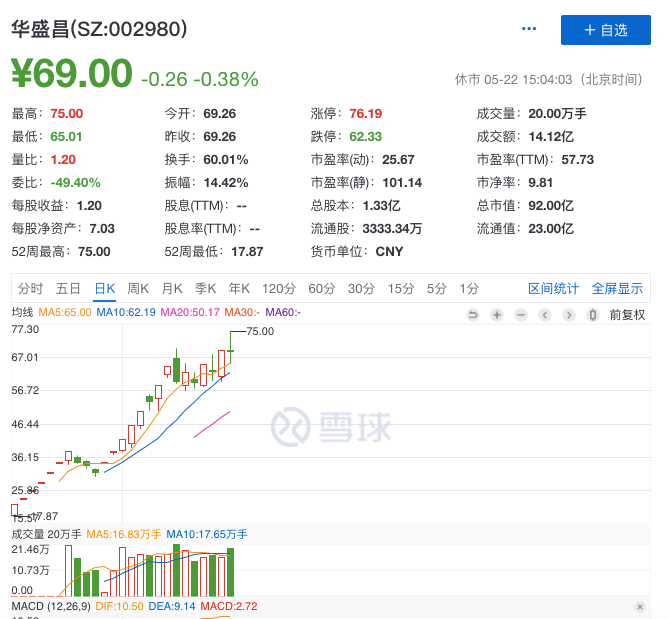670x619 pixels.
Task: Move chart left with the back chevron
Action: (x=544, y=315)
